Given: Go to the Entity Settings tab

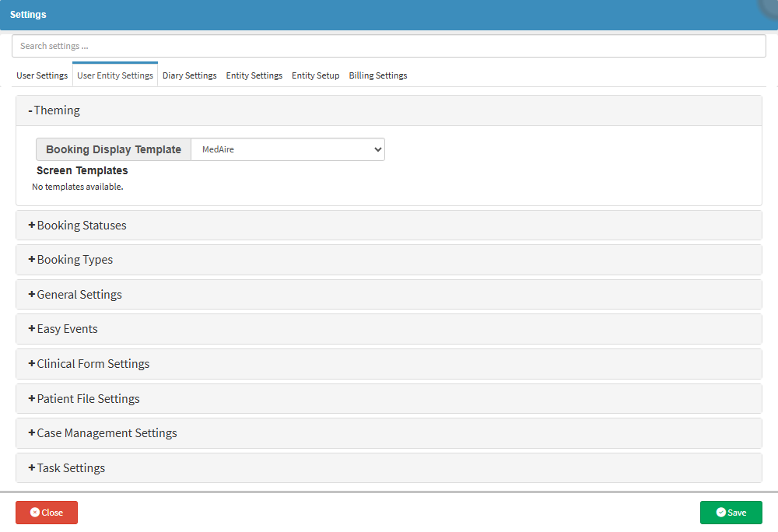Looking at the screenshot, I should coord(254,75).
